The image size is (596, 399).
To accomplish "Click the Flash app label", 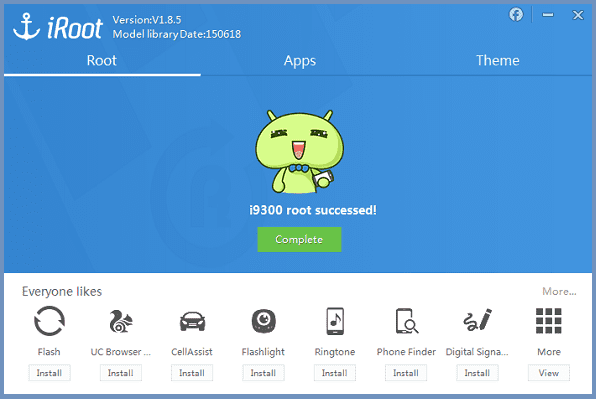I will (49, 352).
